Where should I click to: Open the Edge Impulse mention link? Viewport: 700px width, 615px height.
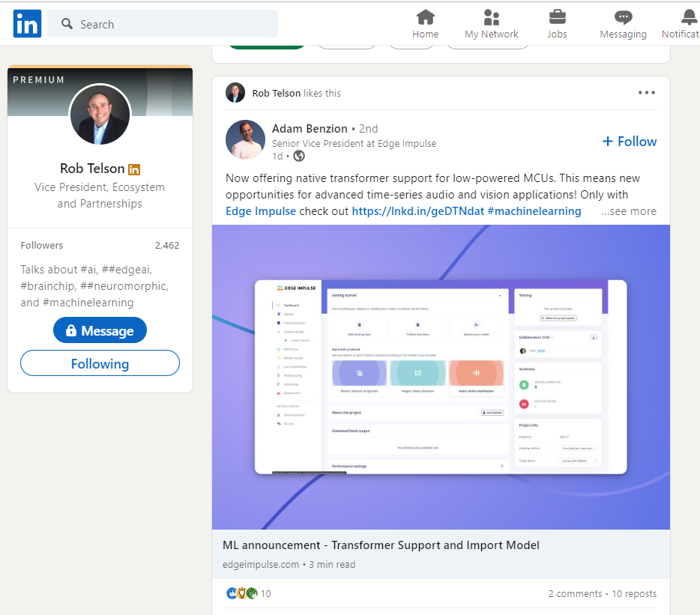click(261, 211)
